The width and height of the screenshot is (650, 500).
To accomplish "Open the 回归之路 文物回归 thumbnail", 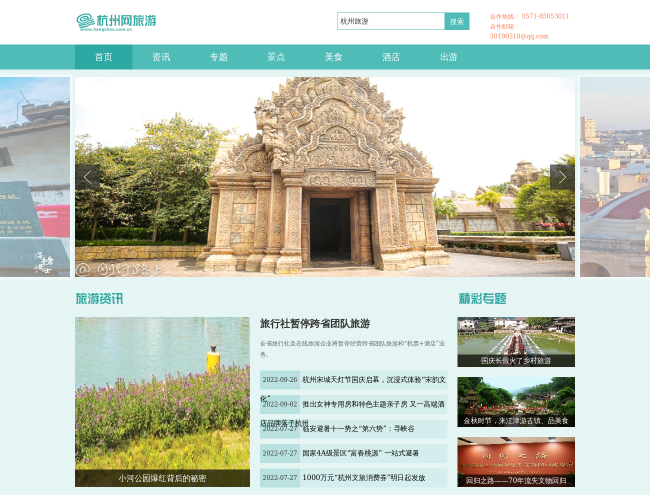I will pos(515,462).
